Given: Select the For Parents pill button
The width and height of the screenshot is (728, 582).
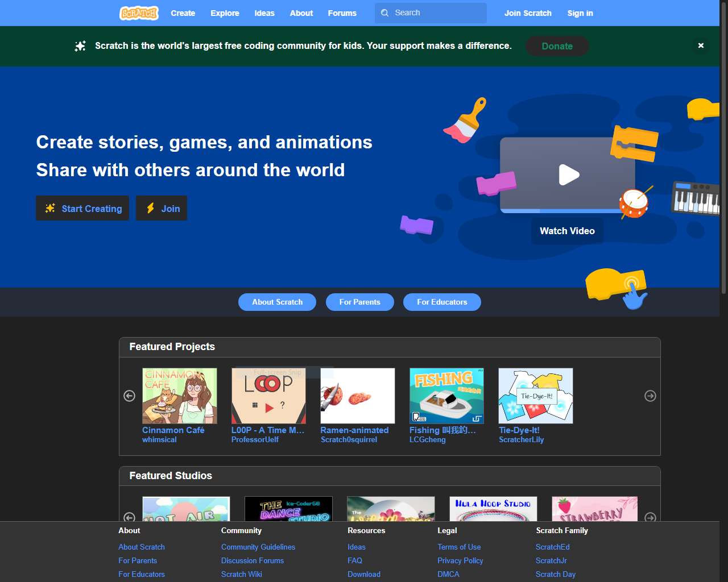Looking at the screenshot, I should (359, 302).
